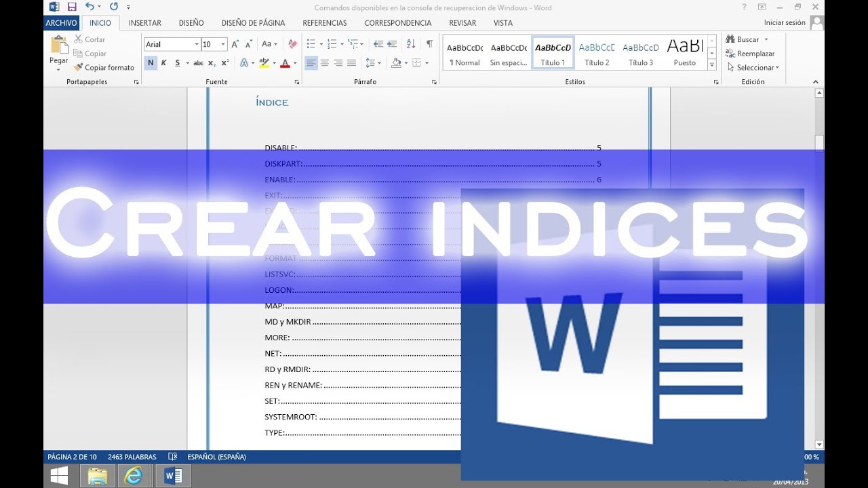Switch to the INSERTAR tab

[145, 22]
